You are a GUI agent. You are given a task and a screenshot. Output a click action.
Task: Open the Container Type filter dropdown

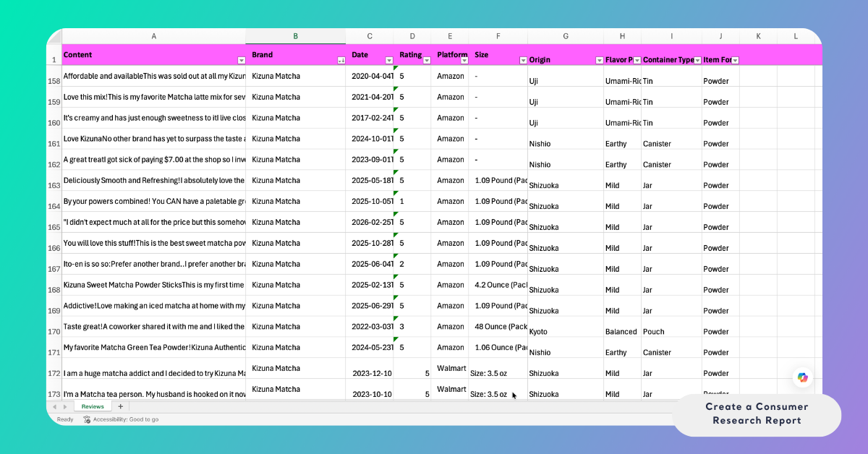(697, 60)
